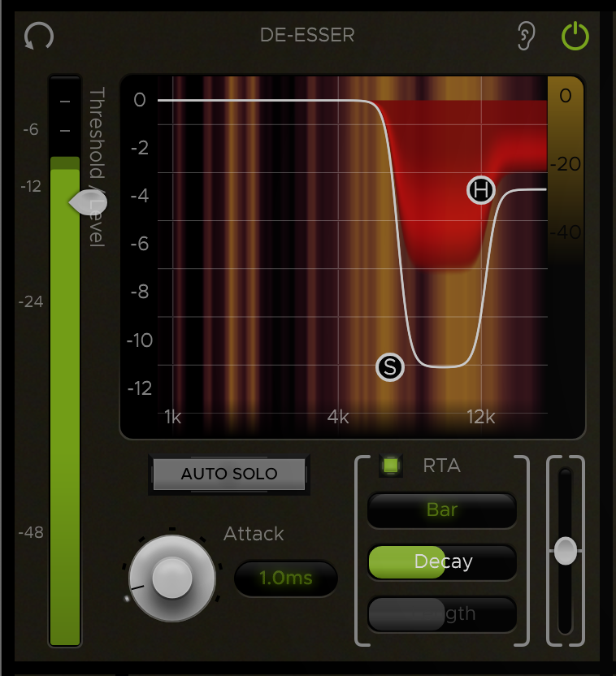
Task: Click the 4k frequency label
Action: tap(338, 417)
